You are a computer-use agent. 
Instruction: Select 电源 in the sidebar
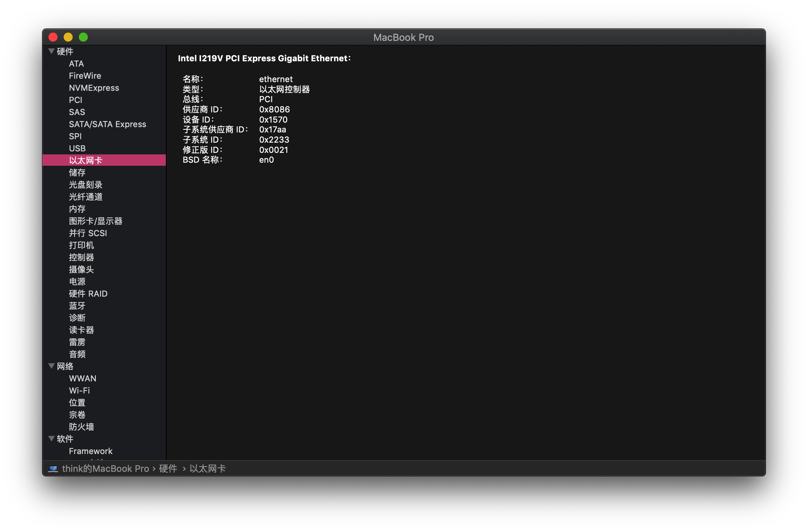pos(77,282)
